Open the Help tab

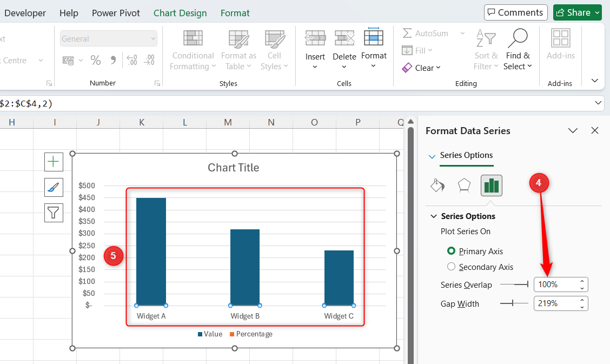pyautogui.click(x=69, y=13)
